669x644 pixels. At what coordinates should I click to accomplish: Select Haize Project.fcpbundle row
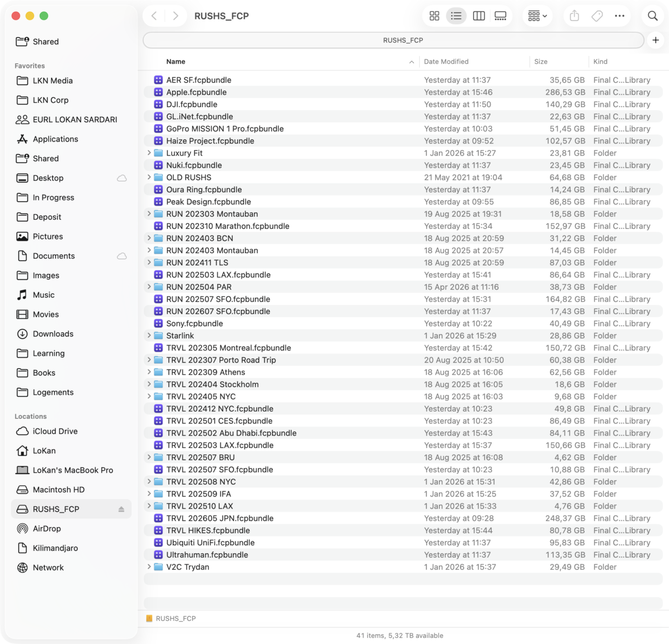click(x=403, y=141)
